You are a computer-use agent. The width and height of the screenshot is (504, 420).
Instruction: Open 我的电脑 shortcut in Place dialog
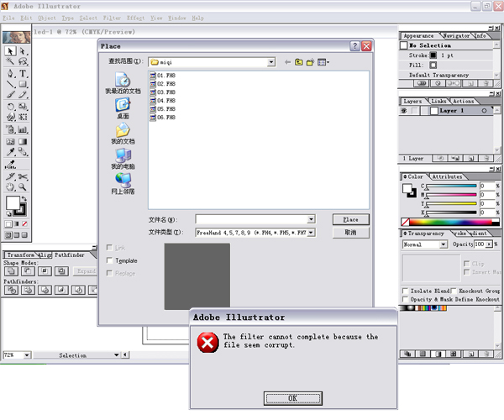[x=123, y=159]
